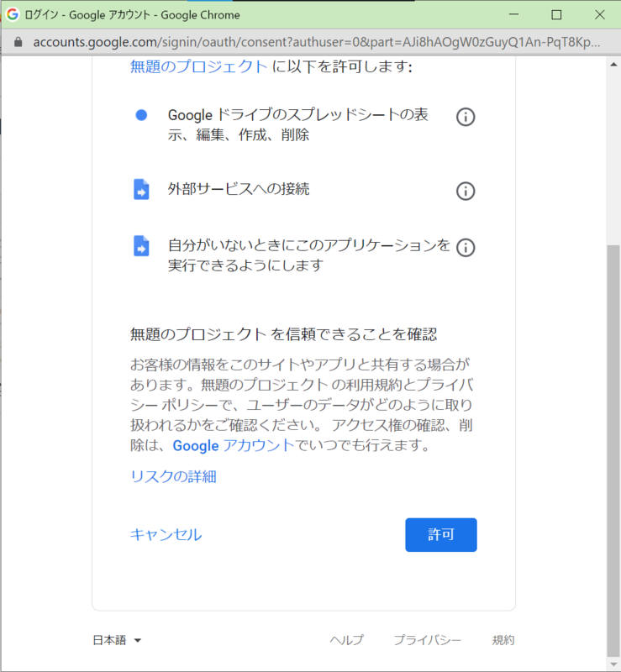The image size is (621, 672).
Task: Open the ヘルプ footer link
Action: click(346, 640)
